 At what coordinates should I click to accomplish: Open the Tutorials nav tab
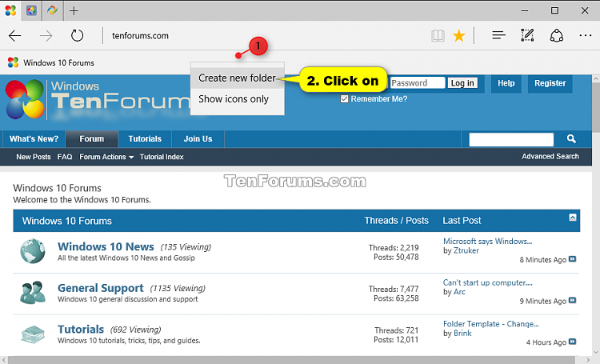click(145, 139)
